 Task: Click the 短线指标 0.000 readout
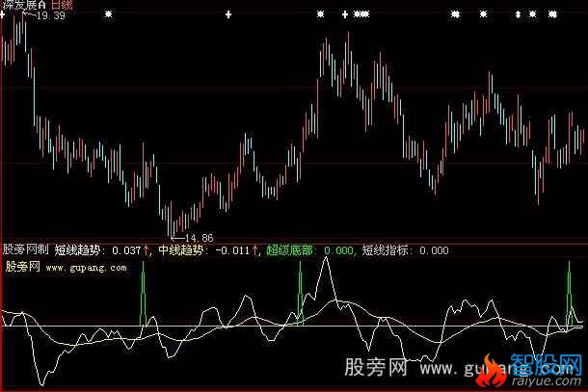(x=405, y=250)
